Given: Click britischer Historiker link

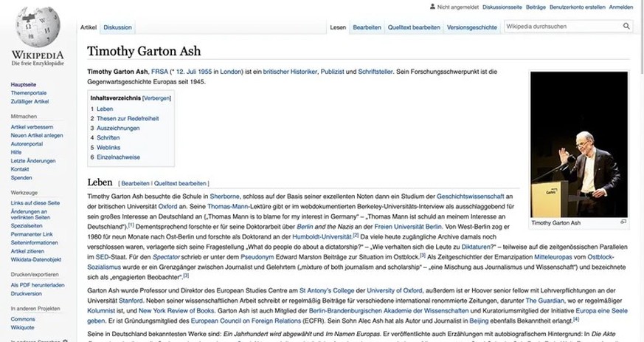Looking at the screenshot, I should (x=290, y=72).
